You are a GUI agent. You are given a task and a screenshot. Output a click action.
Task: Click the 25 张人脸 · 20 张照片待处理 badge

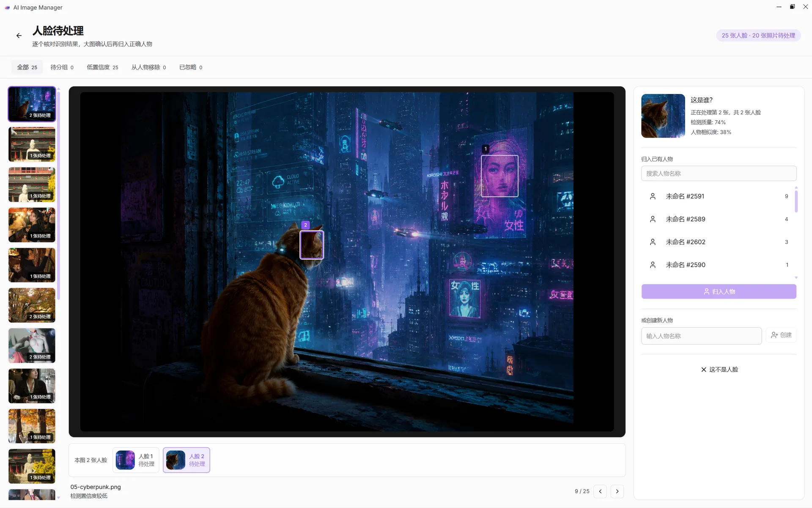pos(758,36)
